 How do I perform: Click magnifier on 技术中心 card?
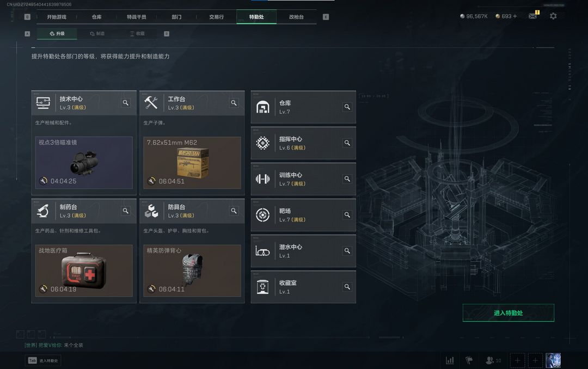point(126,103)
